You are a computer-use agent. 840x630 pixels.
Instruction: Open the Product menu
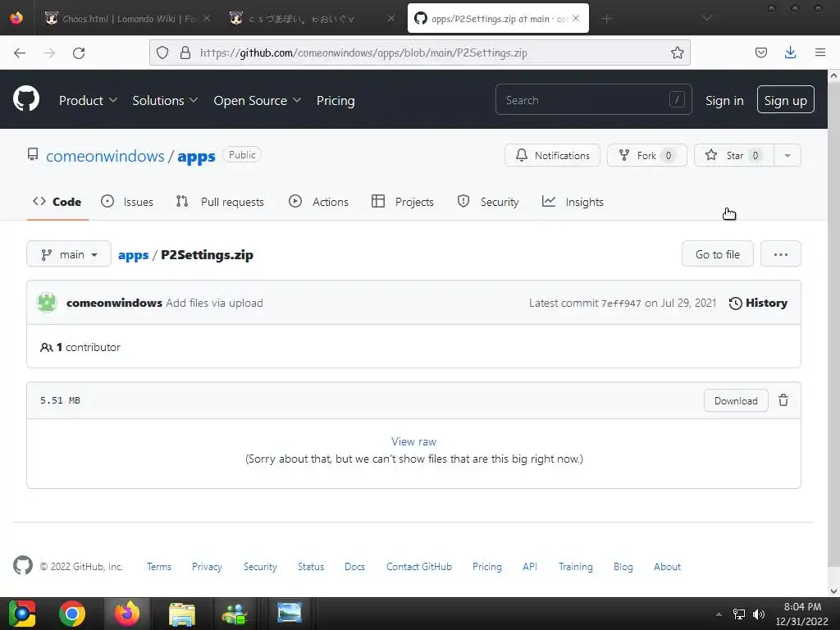(88, 100)
